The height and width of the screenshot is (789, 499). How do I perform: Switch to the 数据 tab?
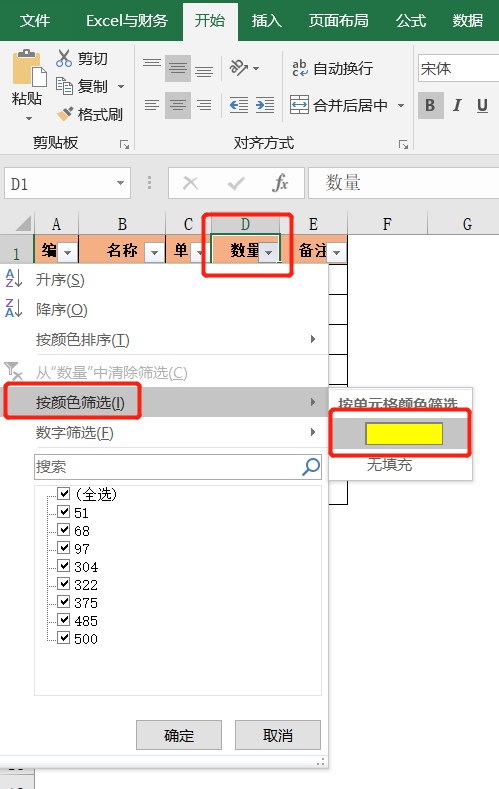pos(468,20)
